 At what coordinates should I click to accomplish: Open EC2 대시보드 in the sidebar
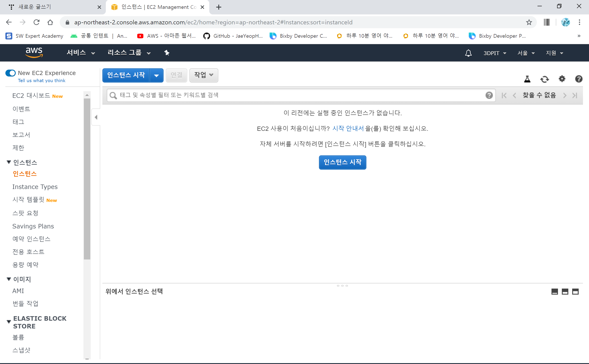[31, 95]
